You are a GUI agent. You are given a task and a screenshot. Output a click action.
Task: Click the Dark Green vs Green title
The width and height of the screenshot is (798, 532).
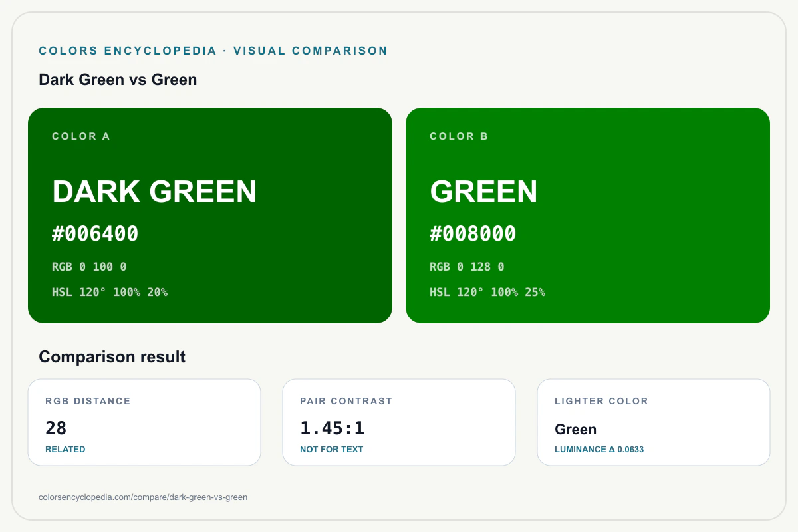118,80
